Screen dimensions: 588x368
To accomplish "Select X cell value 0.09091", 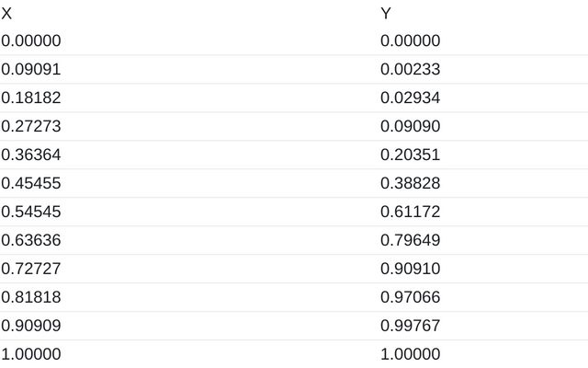I will click(x=31, y=70).
